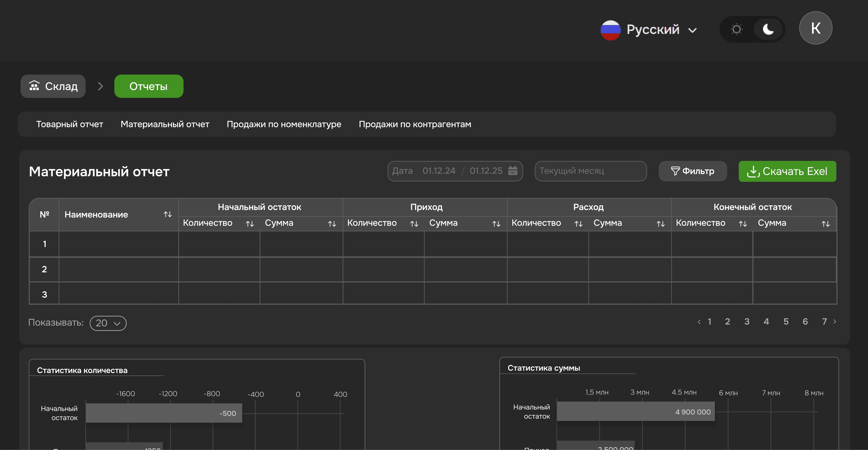Click the calendar icon in date field
This screenshot has width=868, height=450.
[512, 171]
